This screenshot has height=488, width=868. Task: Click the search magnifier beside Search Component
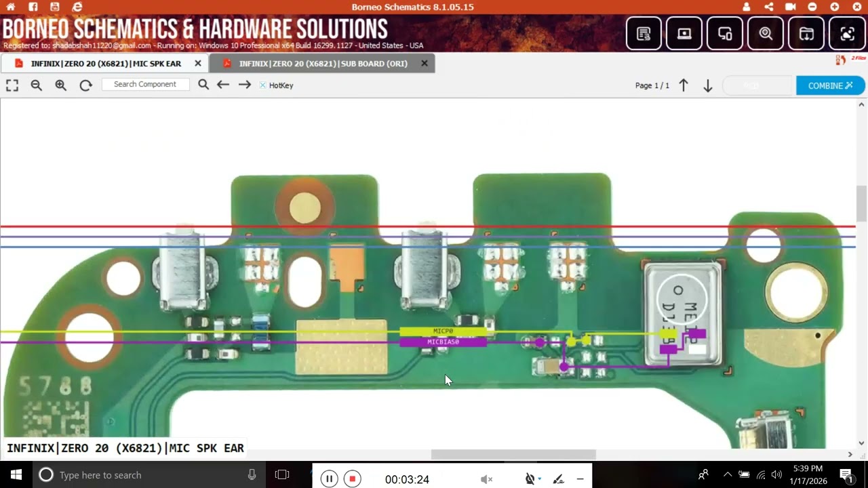point(203,85)
